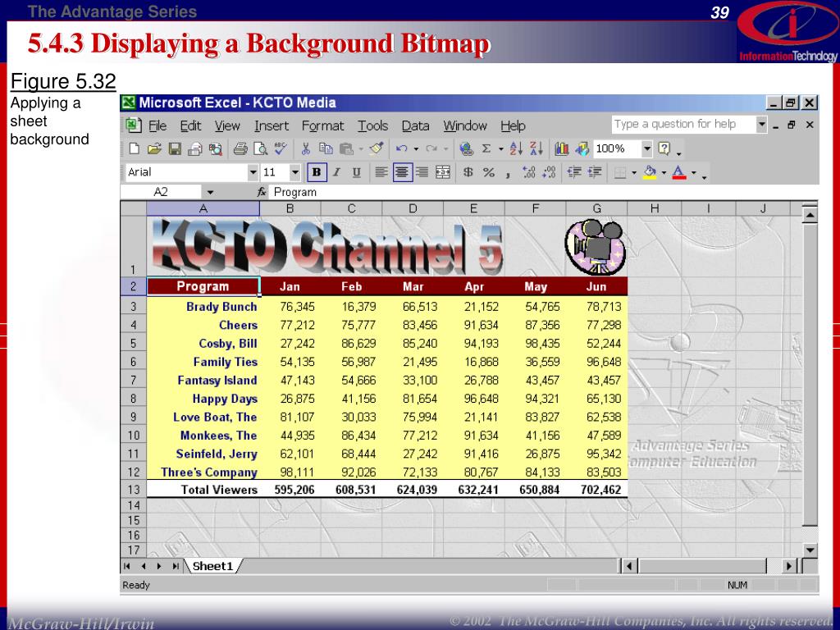Decrease the cell indent
840x630 pixels.
tap(574, 172)
